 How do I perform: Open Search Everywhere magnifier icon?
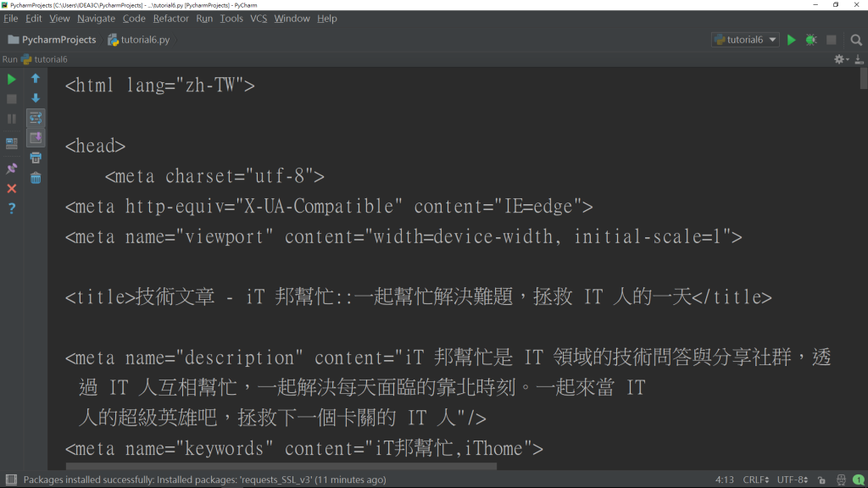[x=856, y=40]
